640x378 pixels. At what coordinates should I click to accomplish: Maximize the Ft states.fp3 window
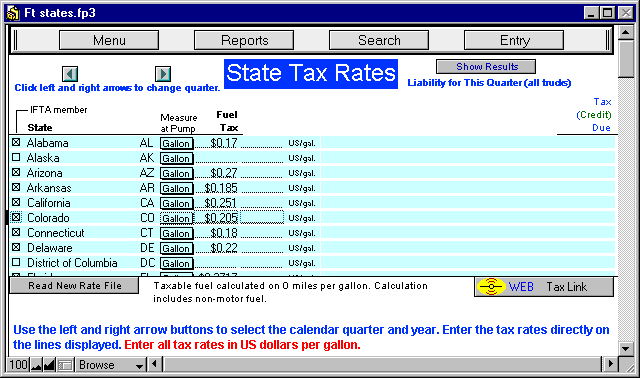pos(608,13)
